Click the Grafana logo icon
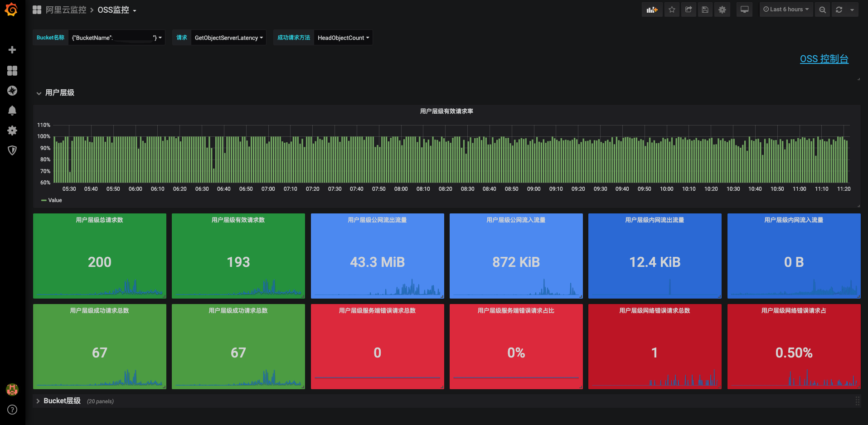The image size is (868, 425). pyautogui.click(x=11, y=10)
